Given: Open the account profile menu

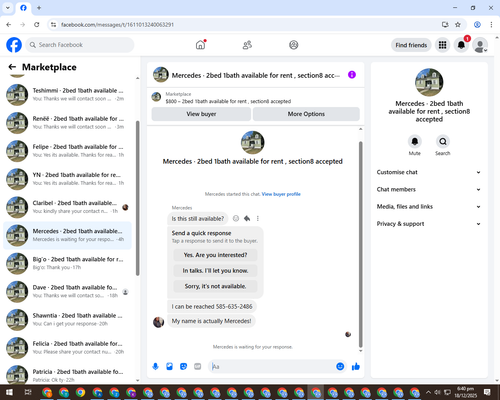Looking at the screenshot, I should [480, 45].
